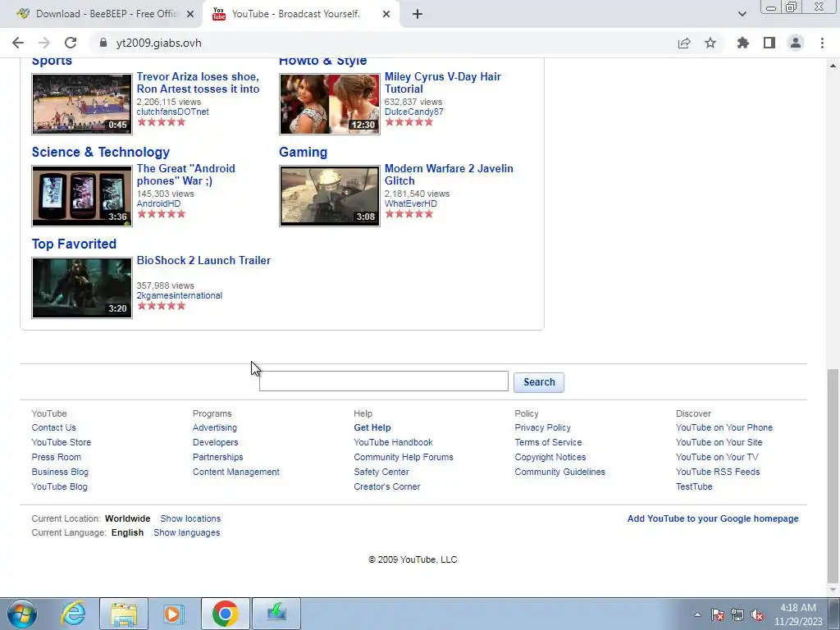Open the Chrome profile avatar
The width and height of the screenshot is (840, 630).
point(796,43)
